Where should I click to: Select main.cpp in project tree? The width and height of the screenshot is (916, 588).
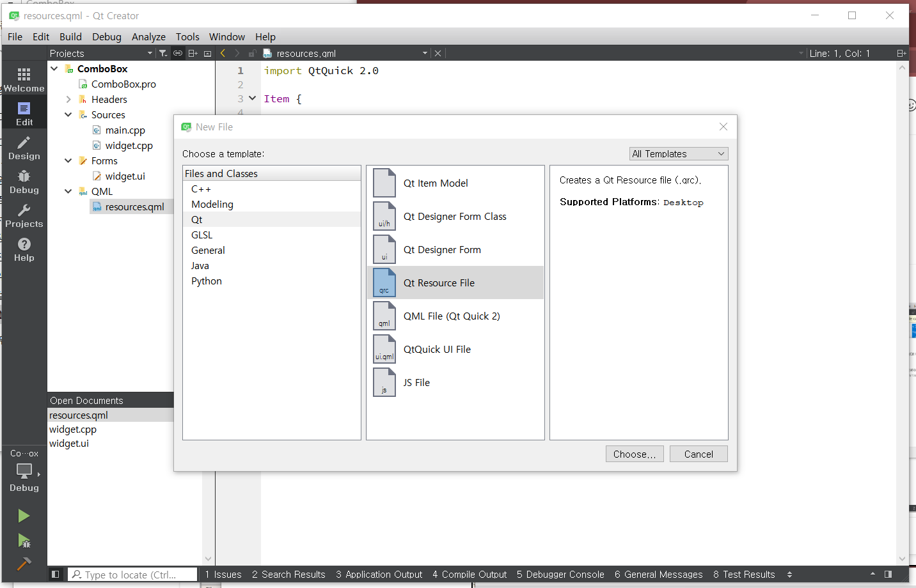[x=125, y=130]
